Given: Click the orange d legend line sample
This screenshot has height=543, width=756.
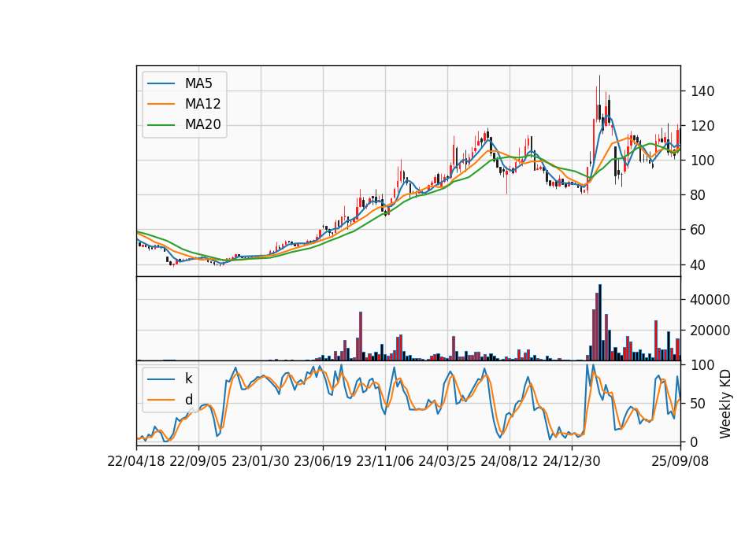Looking at the screenshot, I should [161, 400].
